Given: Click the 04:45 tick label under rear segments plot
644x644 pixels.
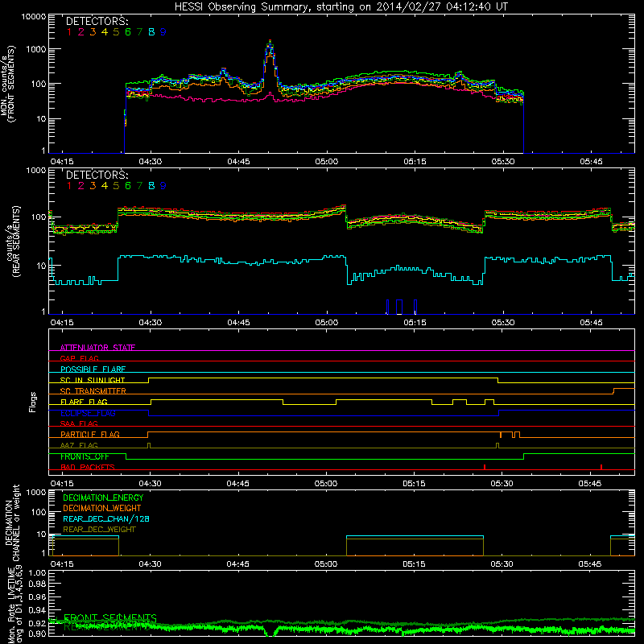Looking at the screenshot, I should tap(238, 323).
